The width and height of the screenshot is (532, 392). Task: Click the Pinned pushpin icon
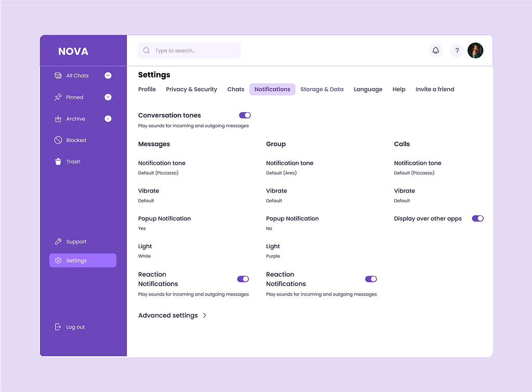58,97
